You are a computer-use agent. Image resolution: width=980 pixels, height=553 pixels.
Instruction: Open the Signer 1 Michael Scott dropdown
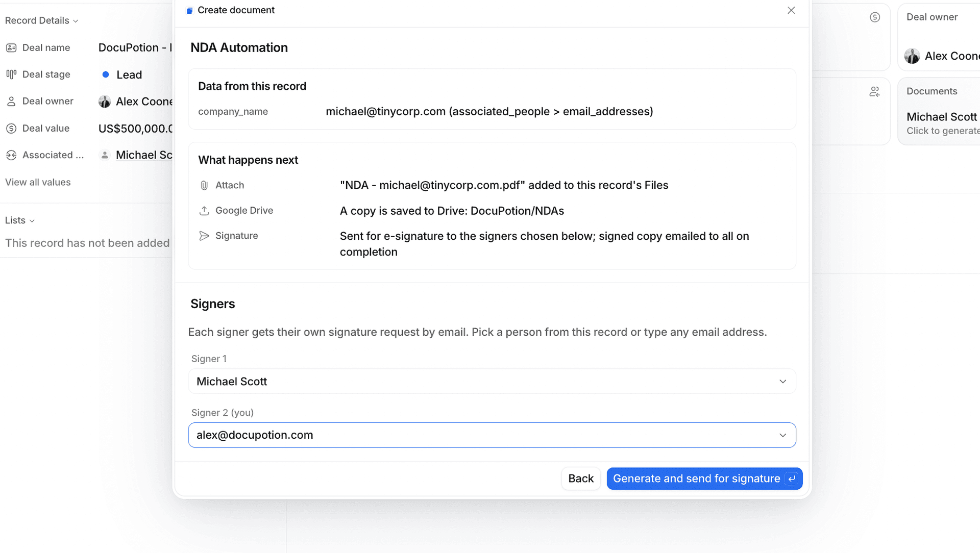492,382
